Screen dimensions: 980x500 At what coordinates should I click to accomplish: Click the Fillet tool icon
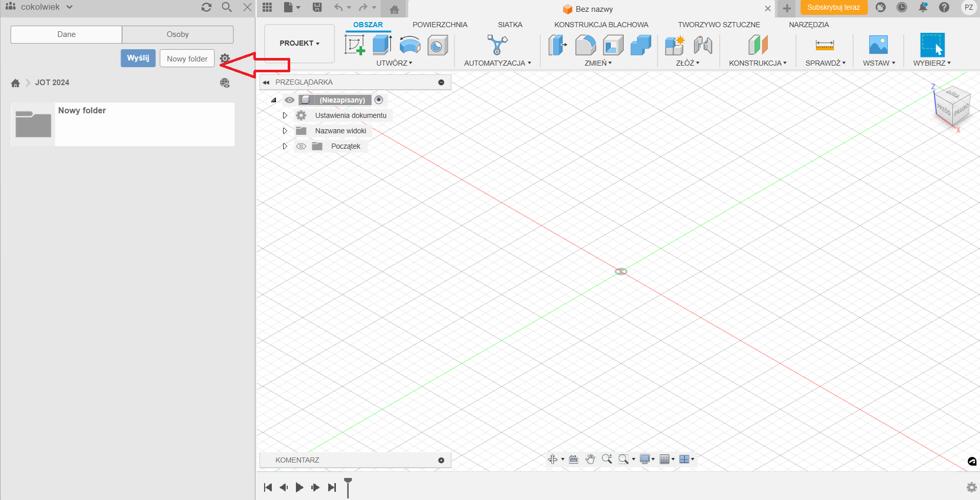(x=585, y=45)
